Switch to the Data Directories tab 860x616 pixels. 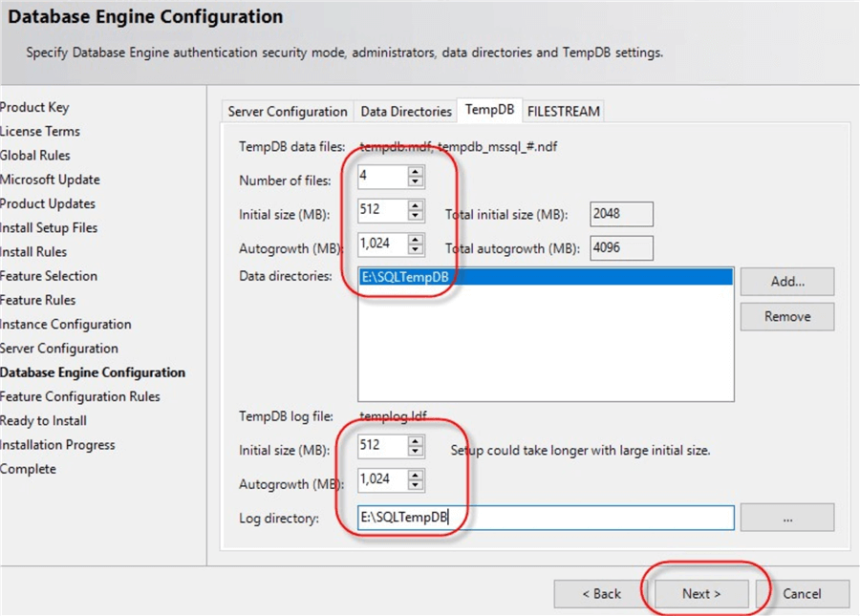[x=405, y=112]
